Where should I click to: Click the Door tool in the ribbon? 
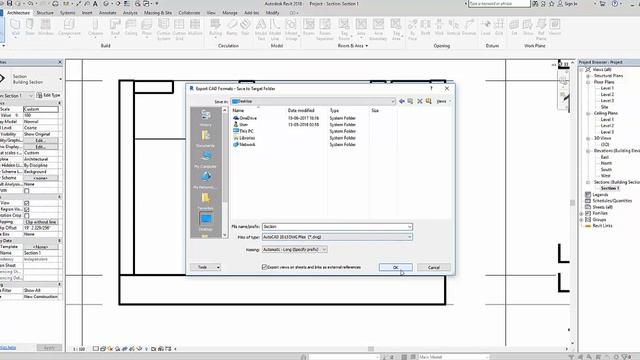(30, 27)
